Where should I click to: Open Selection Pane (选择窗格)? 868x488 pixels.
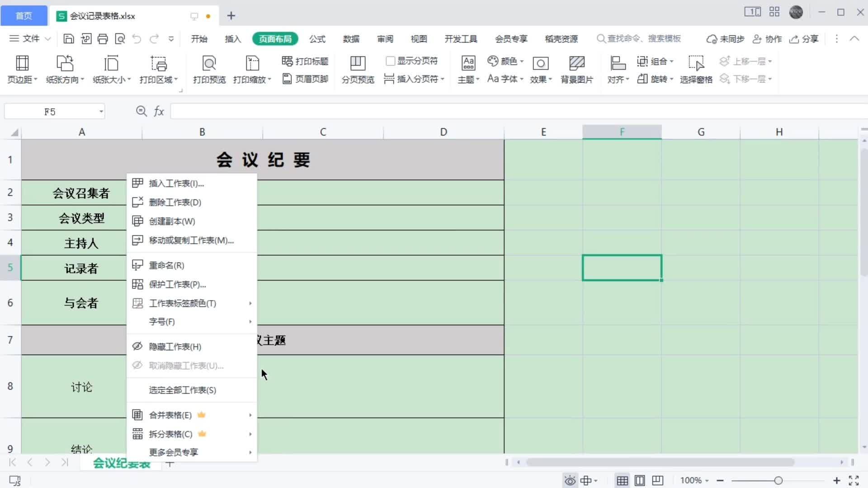coord(696,70)
